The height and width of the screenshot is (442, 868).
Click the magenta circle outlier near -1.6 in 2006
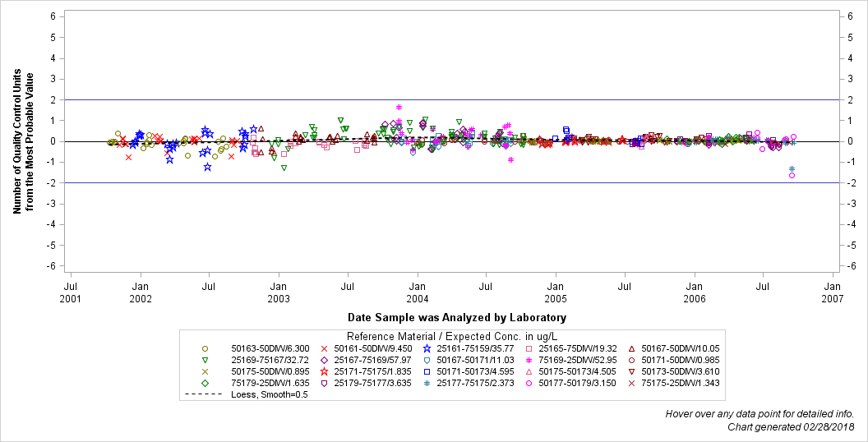[792, 175]
